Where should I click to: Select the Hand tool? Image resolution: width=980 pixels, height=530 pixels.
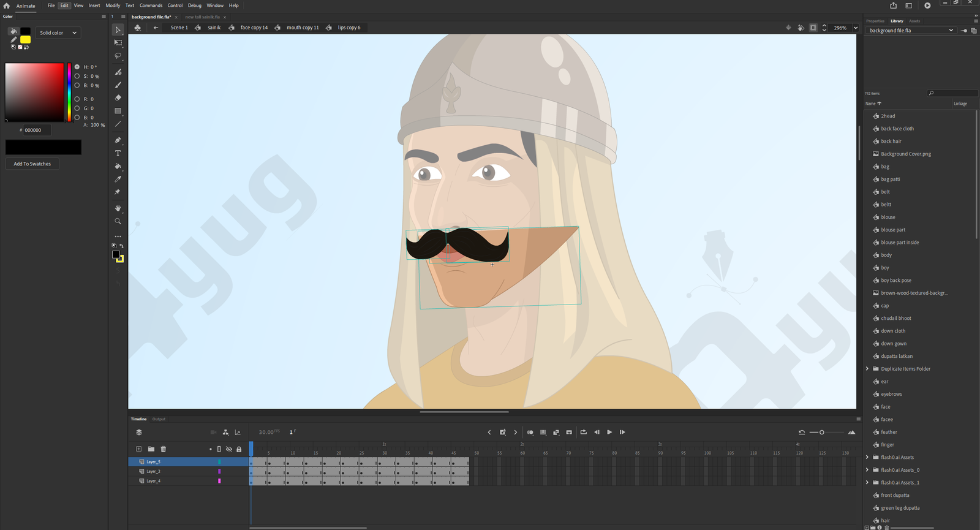(118, 208)
